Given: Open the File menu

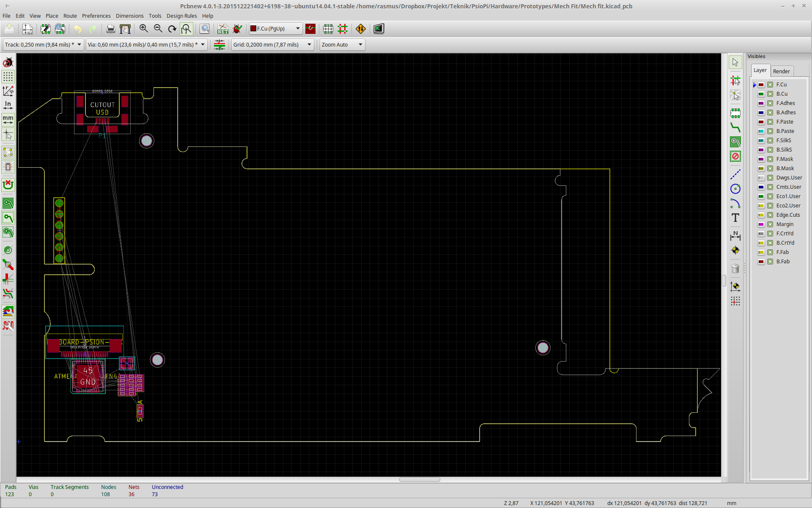Looking at the screenshot, I should (x=6, y=16).
